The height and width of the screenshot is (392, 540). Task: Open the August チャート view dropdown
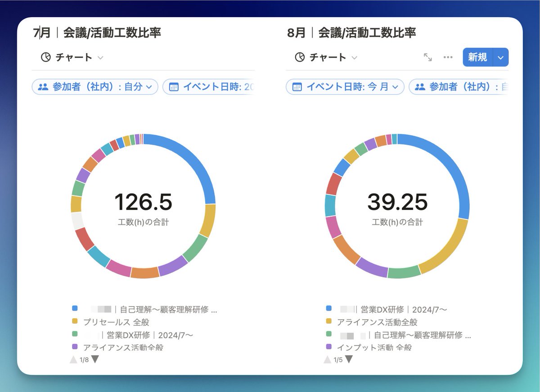(x=326, y=57)
